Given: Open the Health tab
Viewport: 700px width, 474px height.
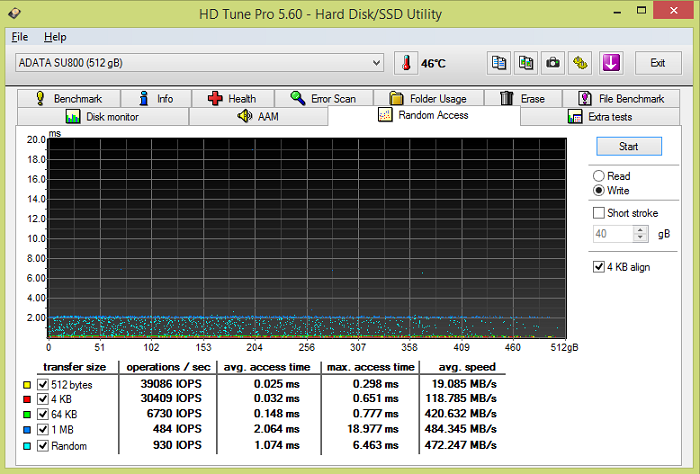Looking at the screenshot, I should (233, 99).
